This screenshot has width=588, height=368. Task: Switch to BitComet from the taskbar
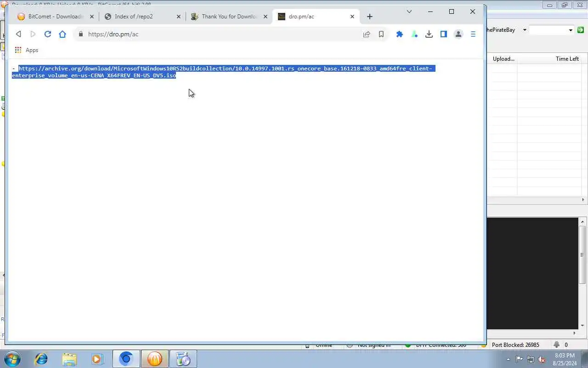tap(155, 359)
